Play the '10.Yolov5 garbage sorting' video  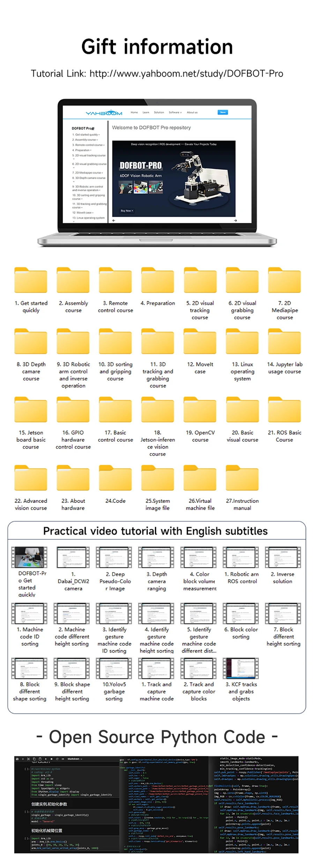coord(114,668)
